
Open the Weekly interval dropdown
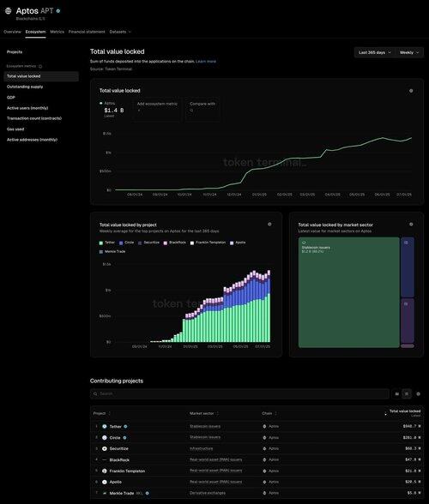point(409,52)
